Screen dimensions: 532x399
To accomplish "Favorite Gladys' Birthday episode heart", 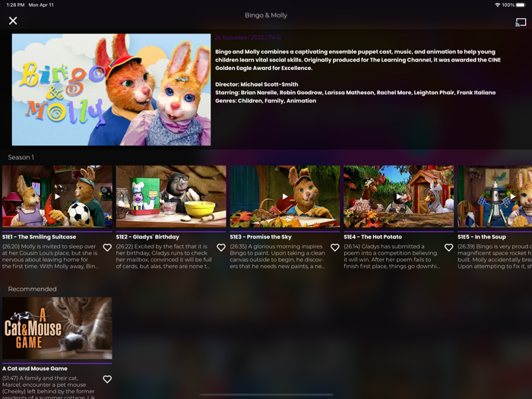I will pyautogui.click(x=221, y=248).
